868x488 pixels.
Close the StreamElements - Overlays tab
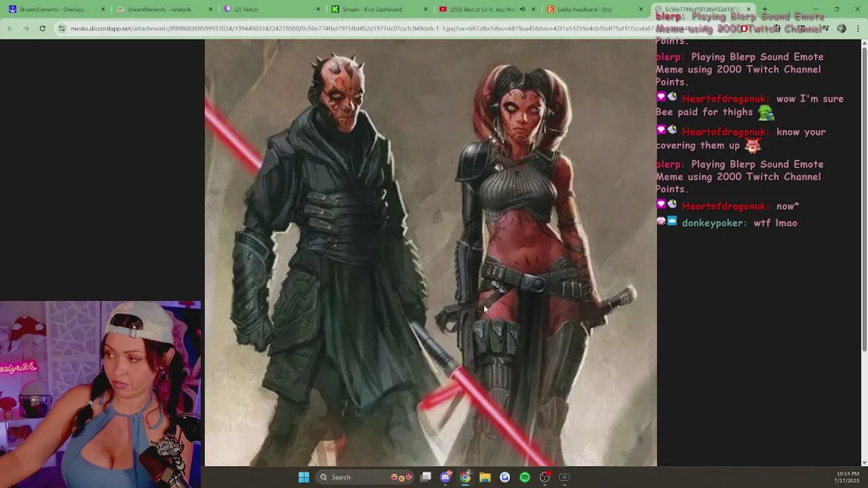click(103, 9)
